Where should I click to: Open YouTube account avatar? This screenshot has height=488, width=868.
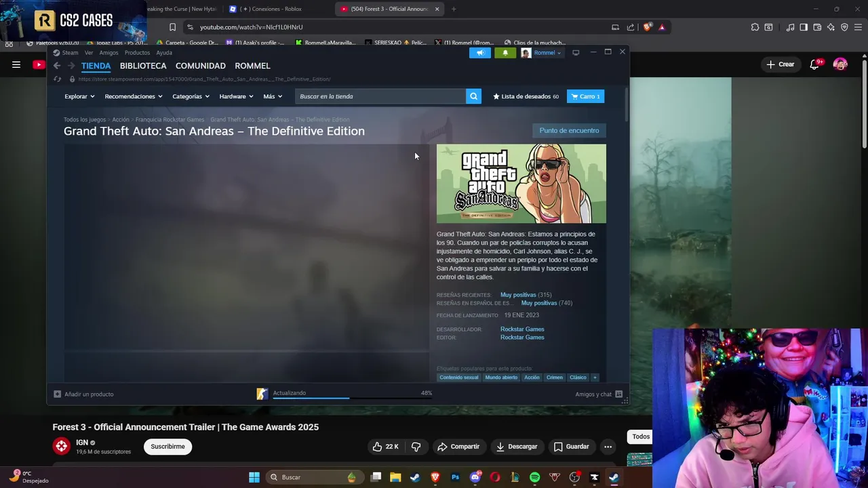coord(840,64)
